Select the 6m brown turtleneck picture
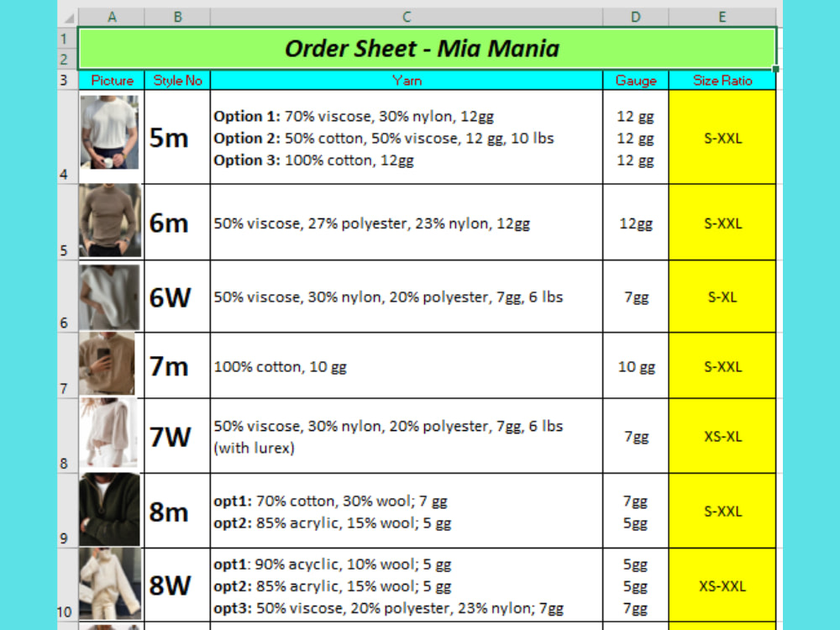Screen dimensions: 840x630 pyautogui.click(x=110, y=221)
